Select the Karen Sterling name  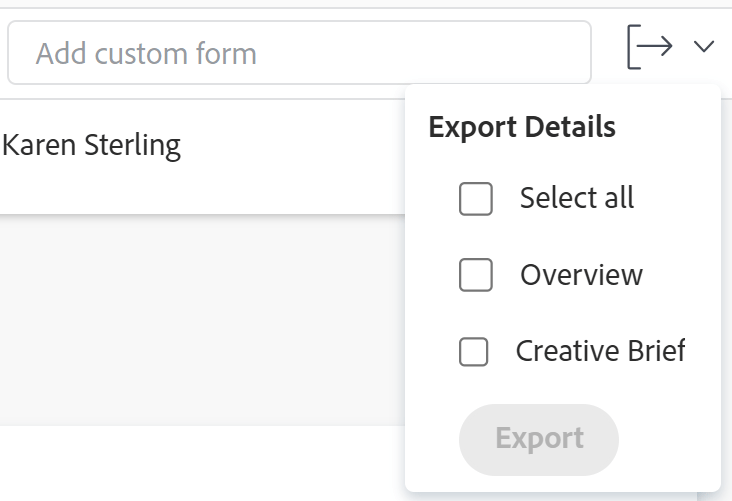92,146
